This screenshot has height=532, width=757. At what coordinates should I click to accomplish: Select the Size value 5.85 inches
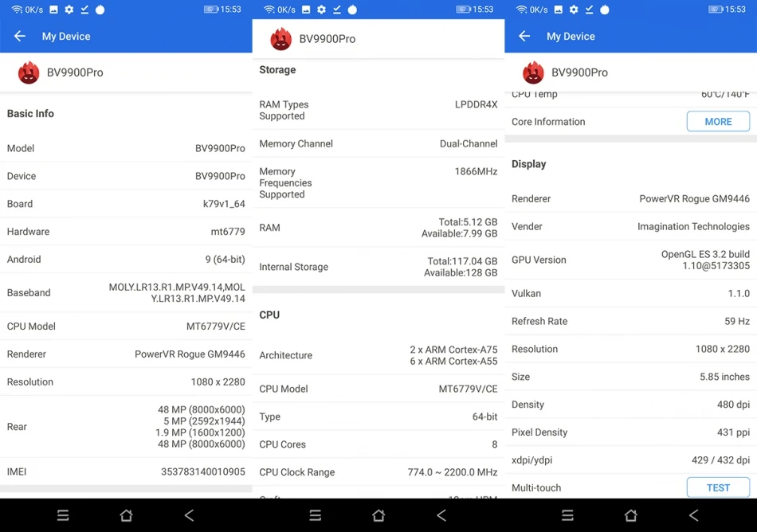724,377
